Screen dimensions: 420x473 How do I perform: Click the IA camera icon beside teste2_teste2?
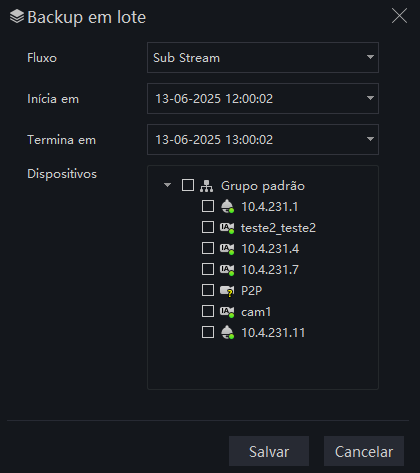click(227, 228)
